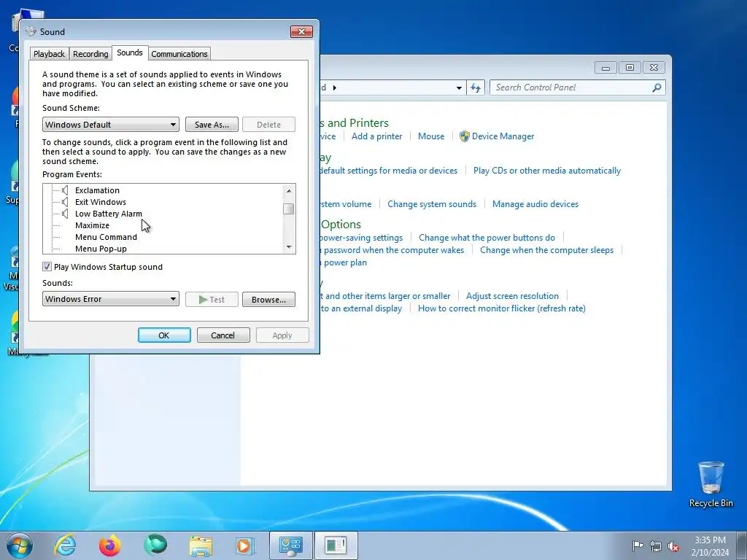Image resolution: width=747 pixels, height=560 pixels.
Task: Open the Sound Scheme dropdown
Action: (x=111, y=125)
